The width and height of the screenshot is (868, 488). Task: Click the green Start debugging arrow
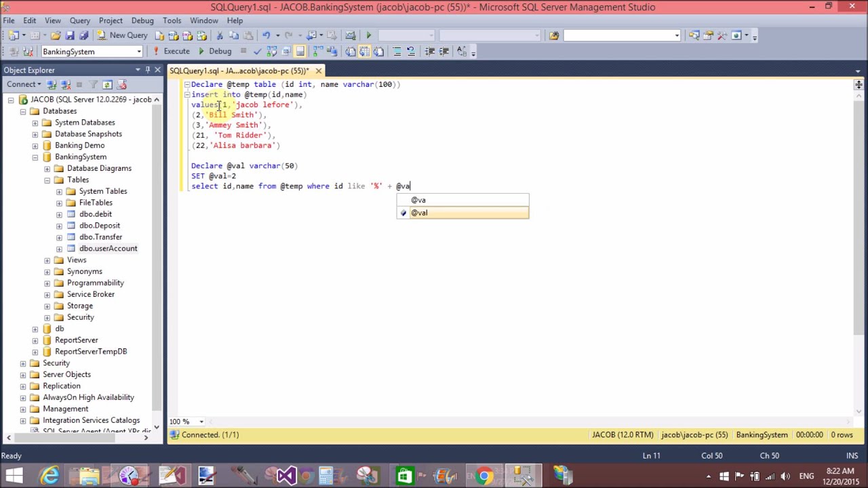coord(368,35)
